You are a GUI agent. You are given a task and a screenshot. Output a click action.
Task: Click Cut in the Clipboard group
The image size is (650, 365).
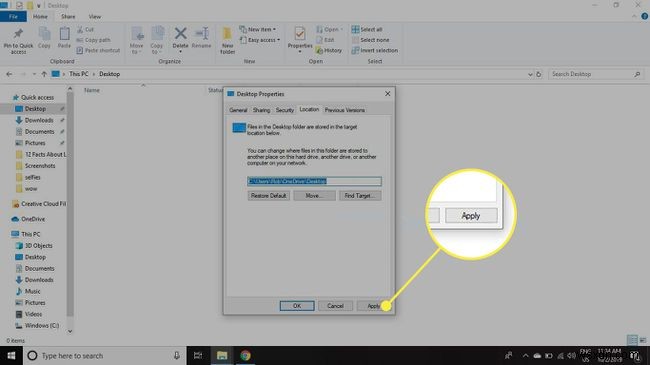tap(85, 29)
